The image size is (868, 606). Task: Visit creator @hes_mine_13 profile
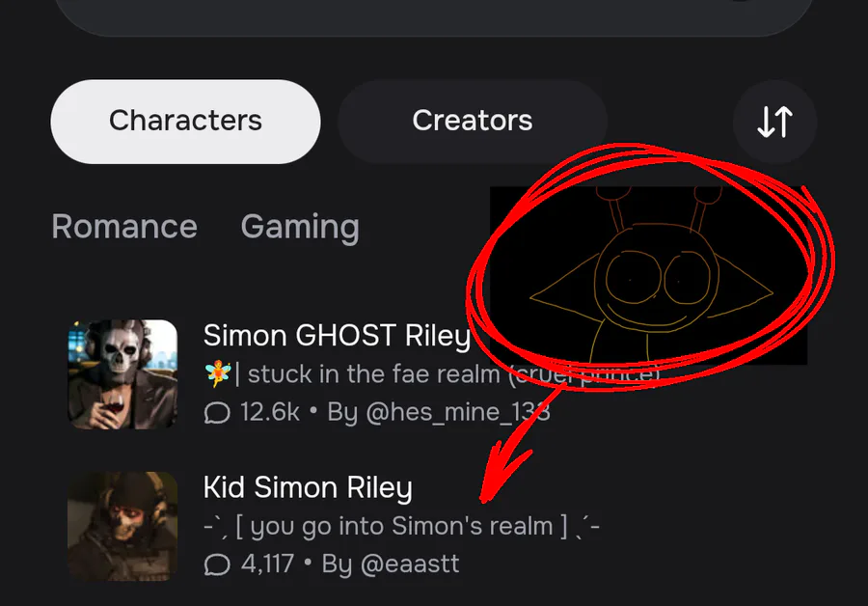tap(458, 412)
